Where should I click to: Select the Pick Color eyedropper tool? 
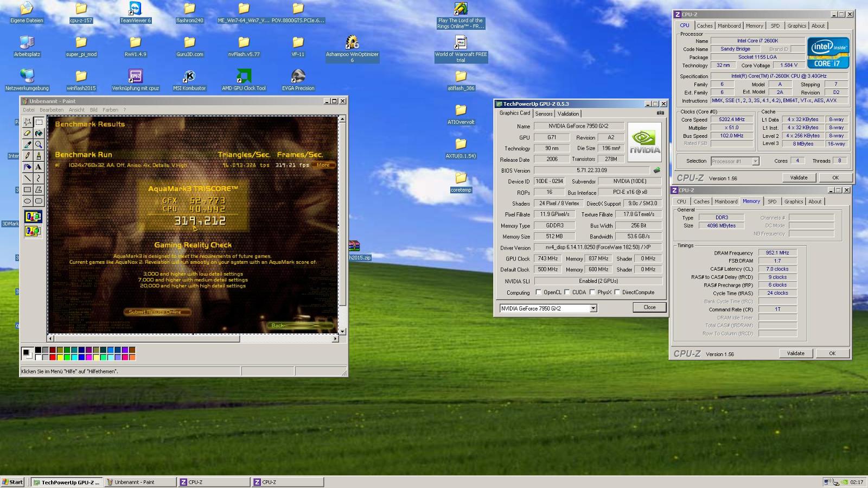[x=27, y=144]
